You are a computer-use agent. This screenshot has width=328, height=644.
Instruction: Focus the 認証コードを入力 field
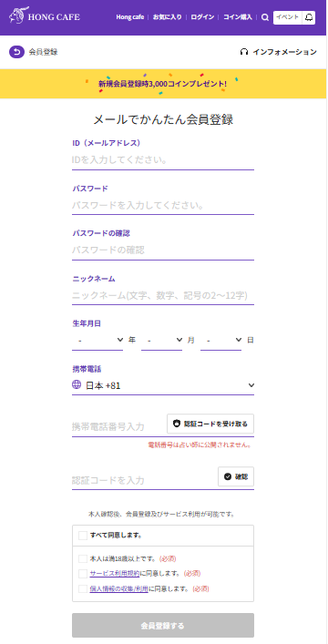[x=144, y=480]
